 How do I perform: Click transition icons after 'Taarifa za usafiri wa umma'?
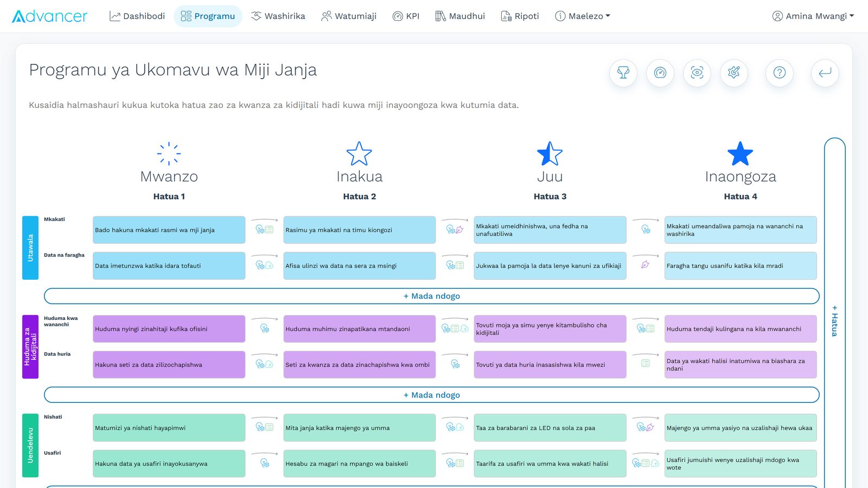pyautogui.click(x=645, y=463)
